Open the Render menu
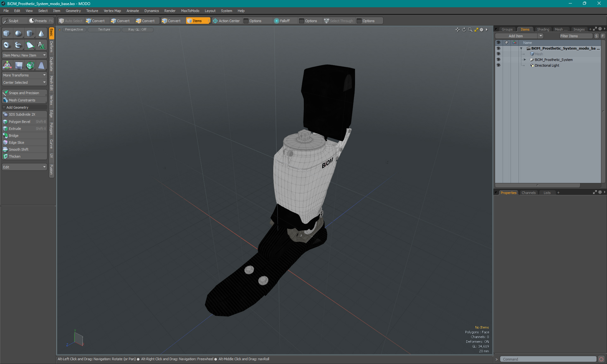Image resolution: width=607 pixels, height=364 pixels. click(x=170, y=11)
